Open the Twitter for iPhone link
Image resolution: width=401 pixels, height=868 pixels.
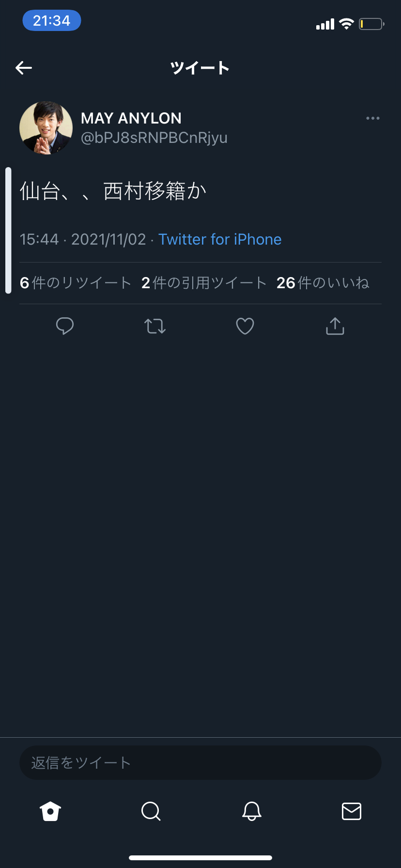click(220, 239)
